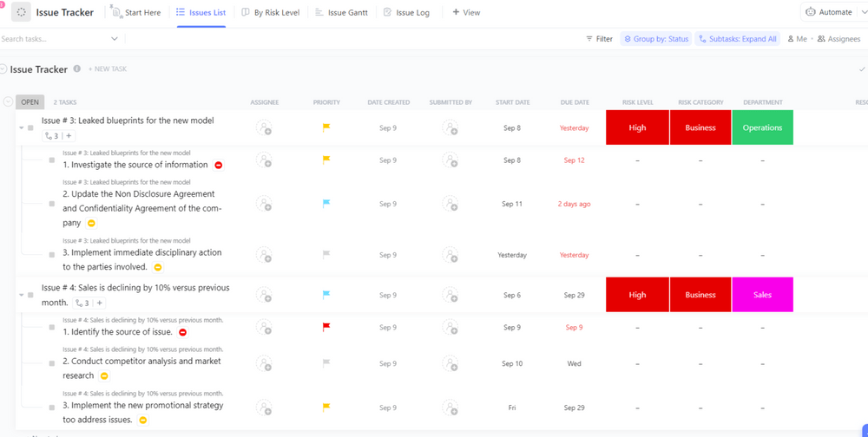The height and width of the screenshot is (437, 868).
Task: Click the green Operations department cell
Action: (x=762, y=128)
